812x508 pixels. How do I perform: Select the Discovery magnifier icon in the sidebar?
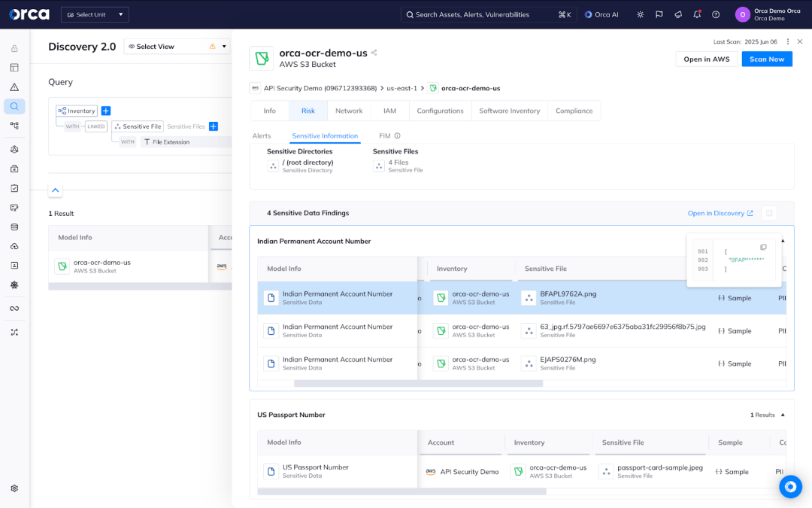pos(14,106)
